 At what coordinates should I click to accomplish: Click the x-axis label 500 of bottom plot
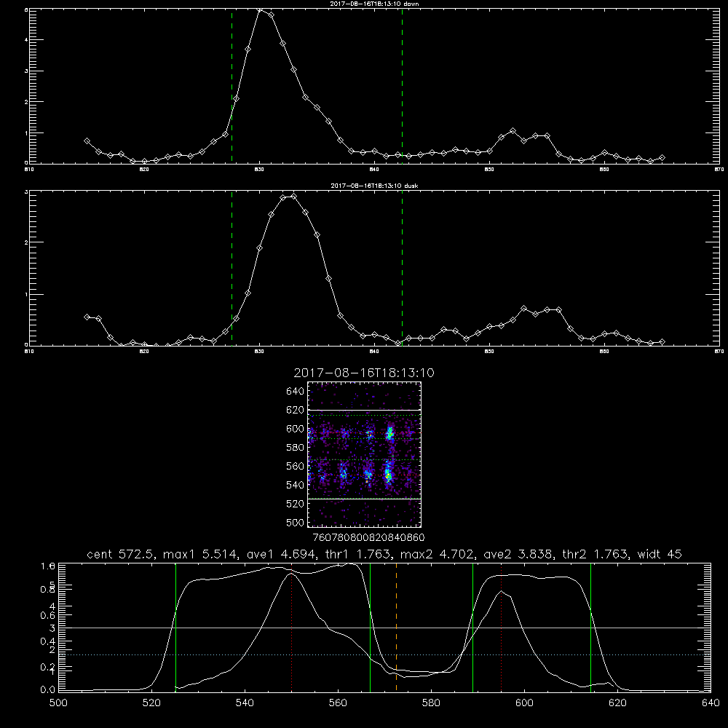coord(58,703)
